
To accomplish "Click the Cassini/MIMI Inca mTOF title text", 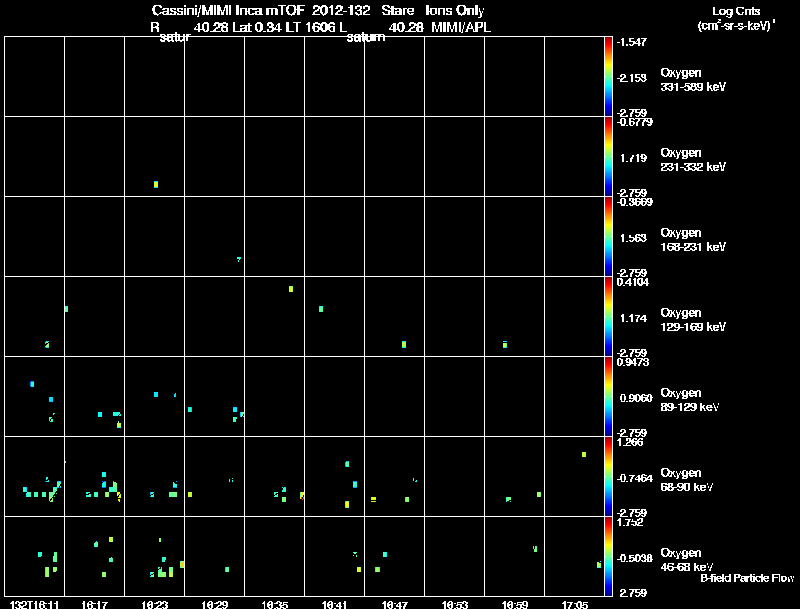I will (x=228, y=11).
